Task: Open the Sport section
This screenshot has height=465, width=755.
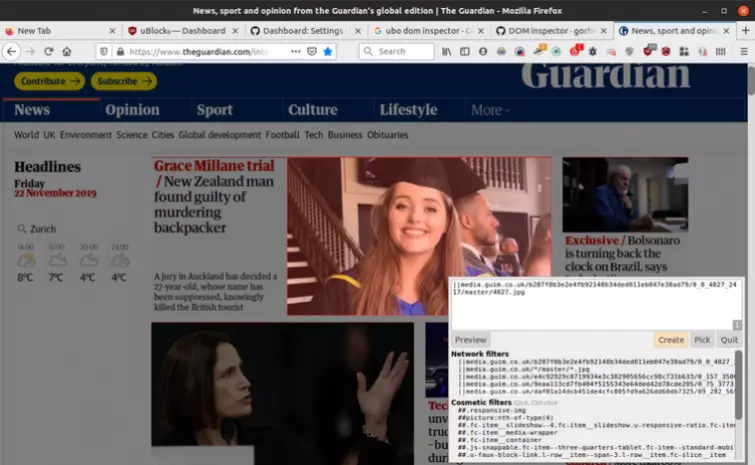Action: click(x=214, y=110)
